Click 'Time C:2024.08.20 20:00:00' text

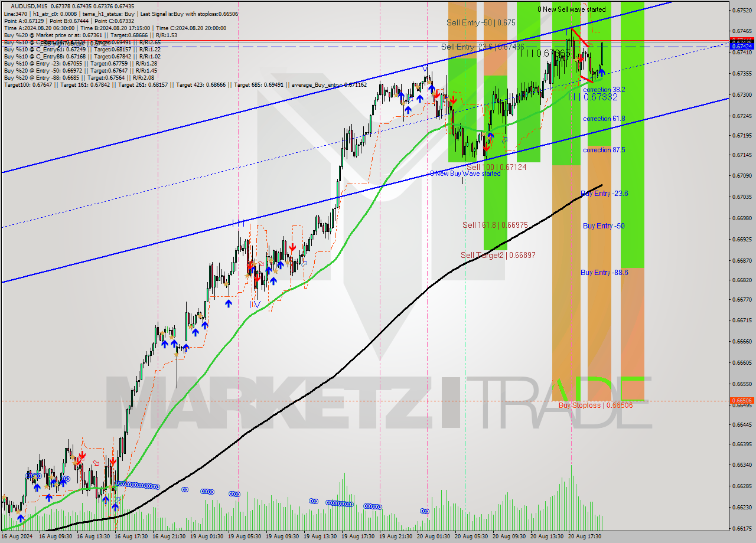pyautogui.click(x=191, y=28)
